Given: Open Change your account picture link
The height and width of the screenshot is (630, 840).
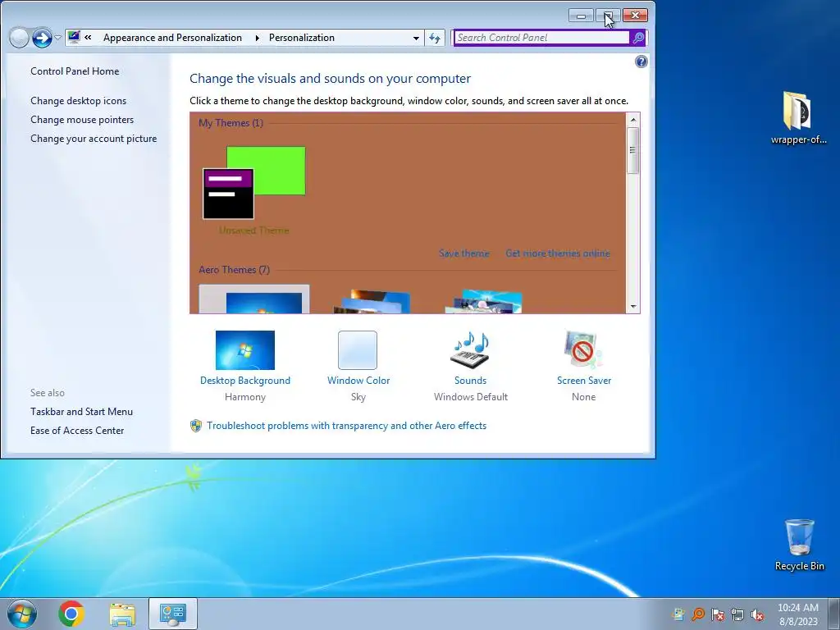Looking at the screenshot, I should pos(94,138).
